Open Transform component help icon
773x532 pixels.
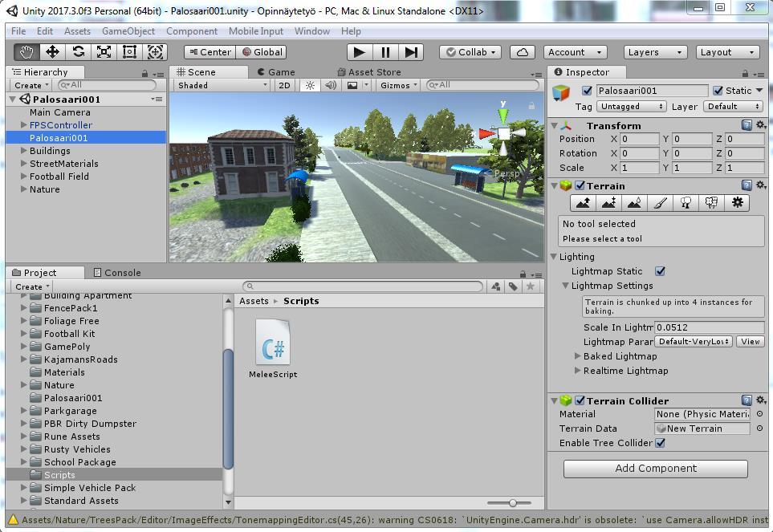click(x=747, y=125)
